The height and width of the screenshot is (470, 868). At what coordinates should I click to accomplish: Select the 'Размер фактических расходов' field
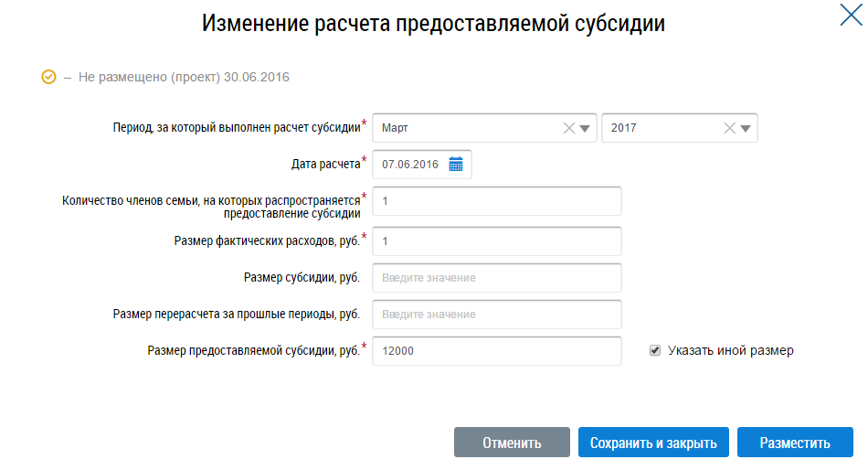[497, 241]
